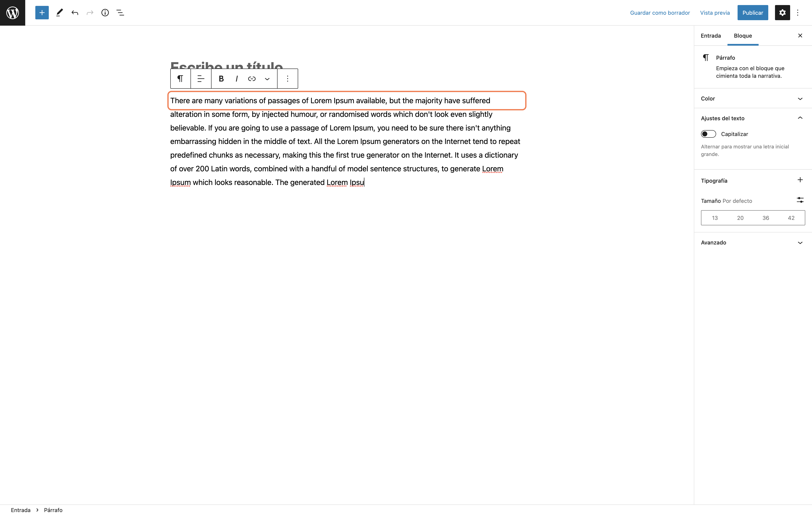Open the list view outline icon

(120, 12)
